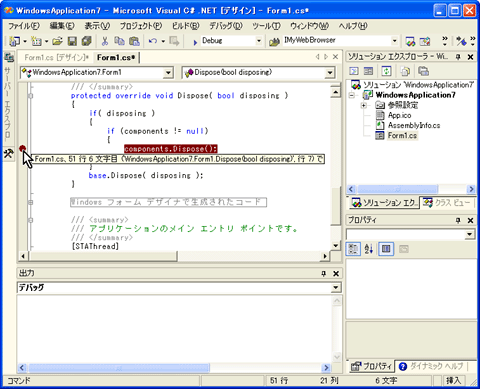Click the ヘルプ(H) menu
The height and width of the screenshot is (389, 480).
(353, 26)
